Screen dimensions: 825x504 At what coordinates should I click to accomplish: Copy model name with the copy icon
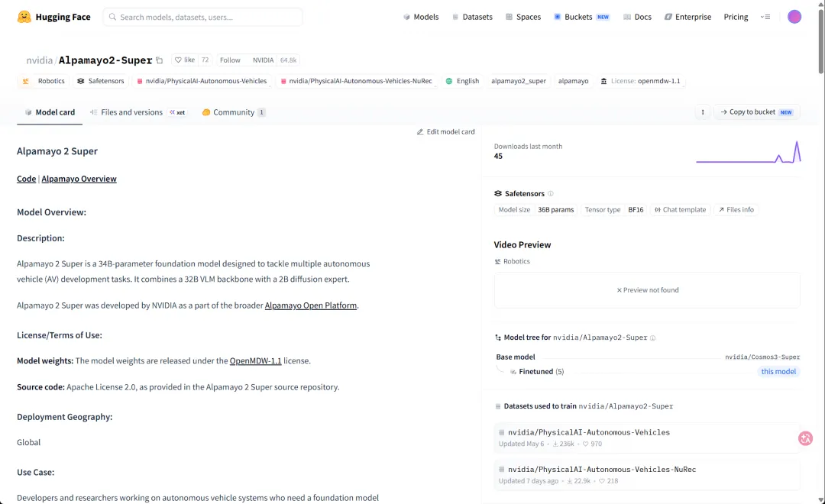(160, 60)
